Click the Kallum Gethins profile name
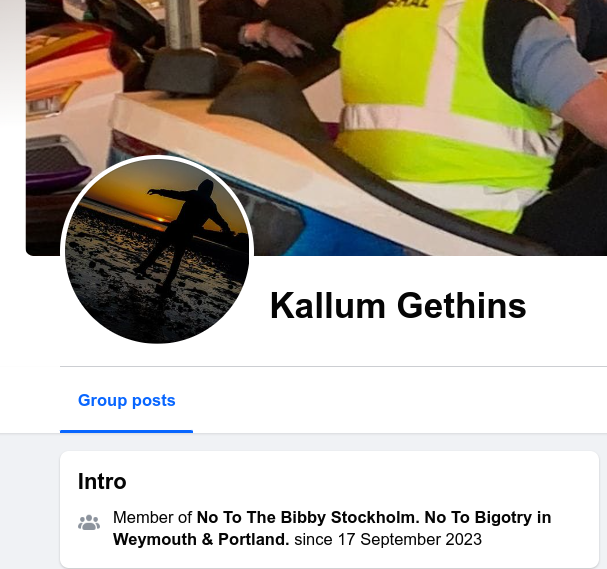The image size is (607, 569). tap(398, 306)
